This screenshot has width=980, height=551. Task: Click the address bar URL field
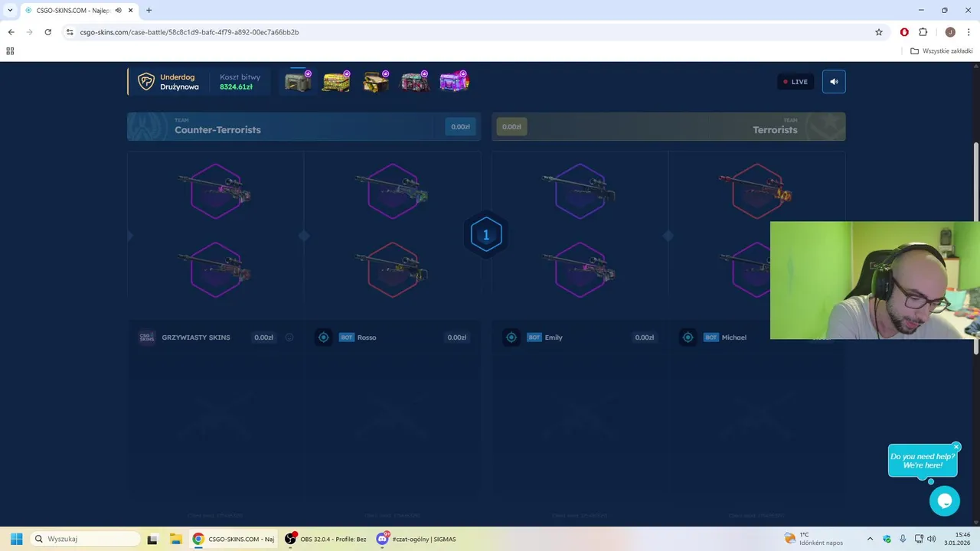tap(475, 32)
